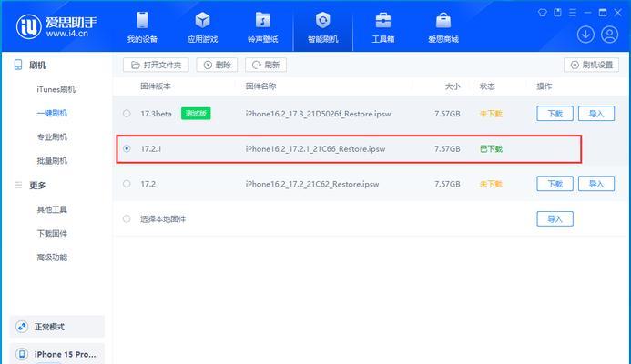Open the title bar hamburger menu icon
Image resolution: width=631 pixels, height=364 pixels.
573,13
